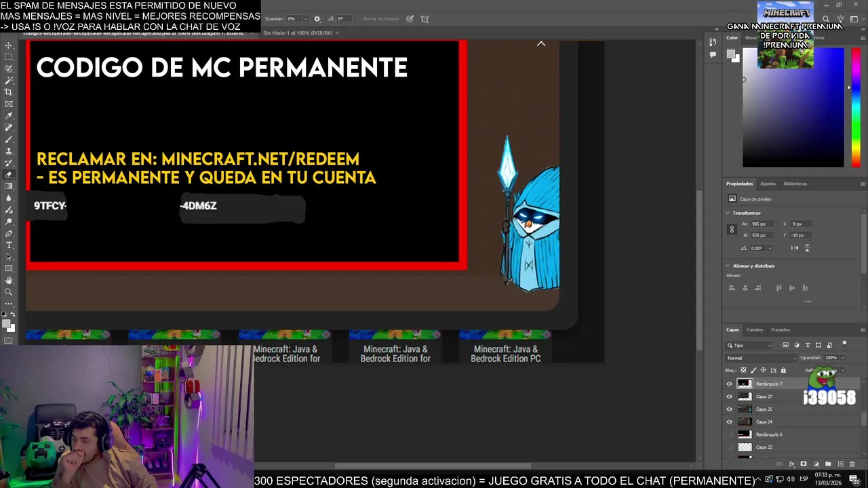The height and width of the screenshot is (488, 868).
Task: Align left edges button
Action: coord(732,287)
